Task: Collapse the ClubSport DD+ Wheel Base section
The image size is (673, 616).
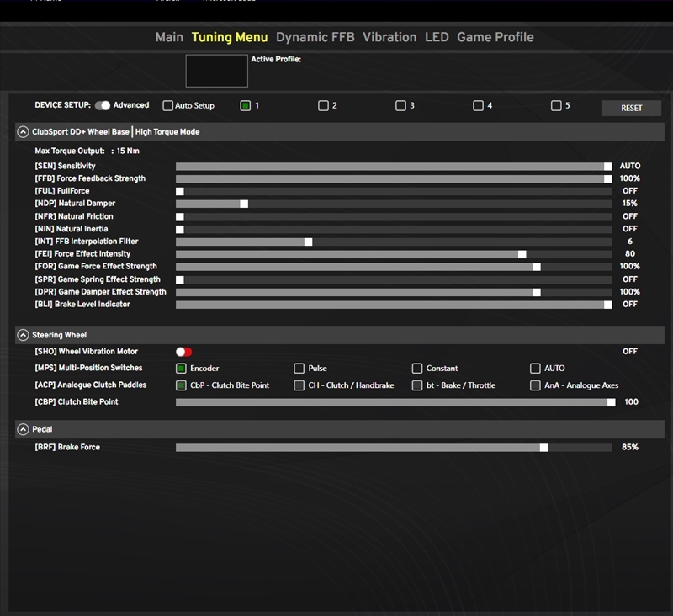Action: pos(23,132)
